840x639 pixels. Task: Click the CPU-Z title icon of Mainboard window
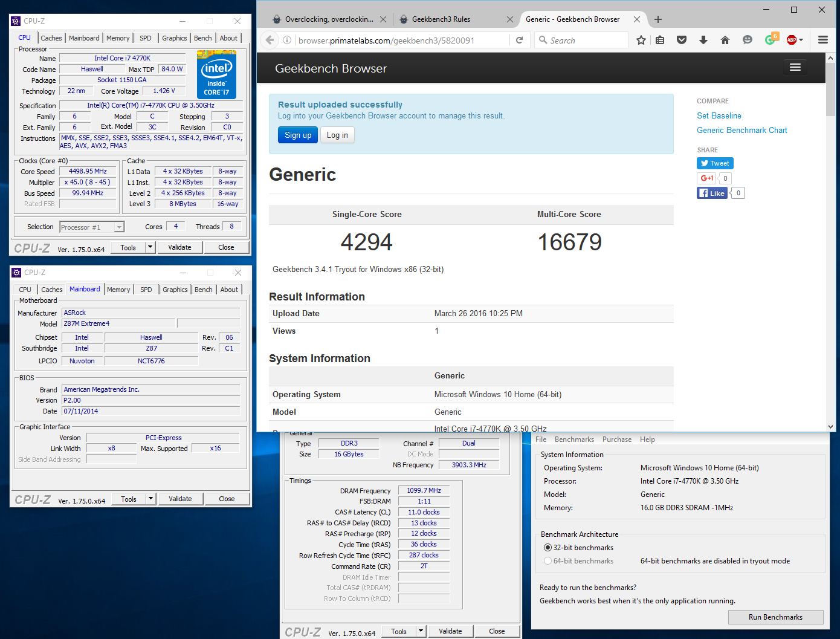(16, 273)
